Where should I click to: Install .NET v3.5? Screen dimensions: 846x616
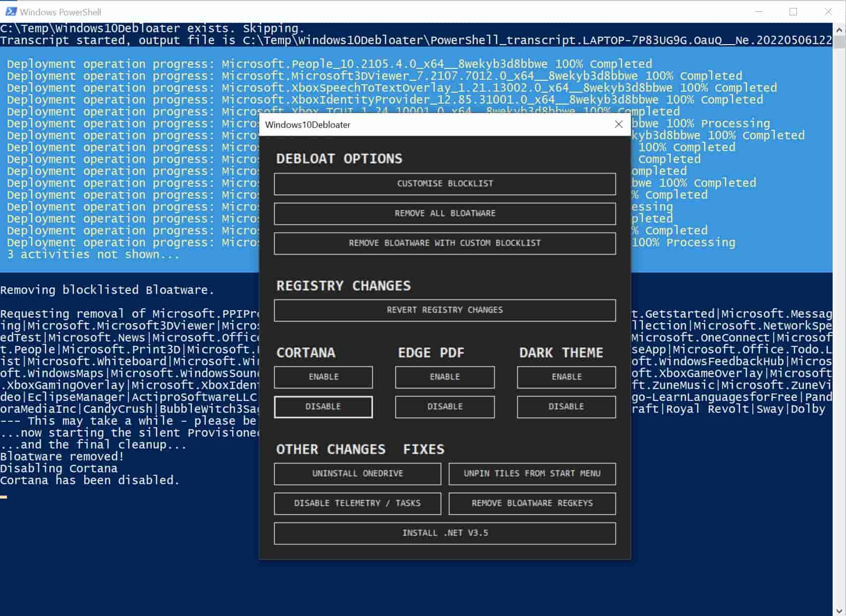pos(445,533)
